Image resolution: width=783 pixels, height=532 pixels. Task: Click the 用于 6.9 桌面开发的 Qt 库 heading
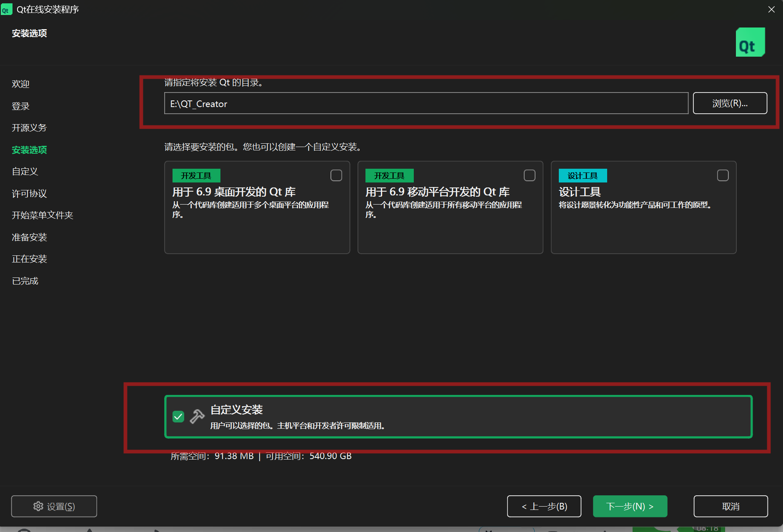[234, 192]
